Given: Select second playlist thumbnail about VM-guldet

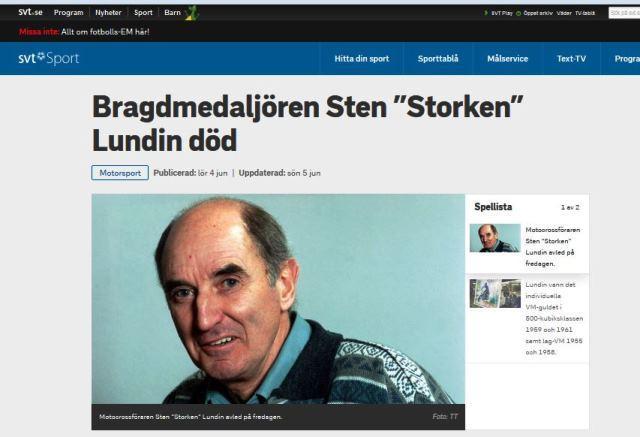Looking at the screenshot, I should pyautogui.click(x=495, y=293).
